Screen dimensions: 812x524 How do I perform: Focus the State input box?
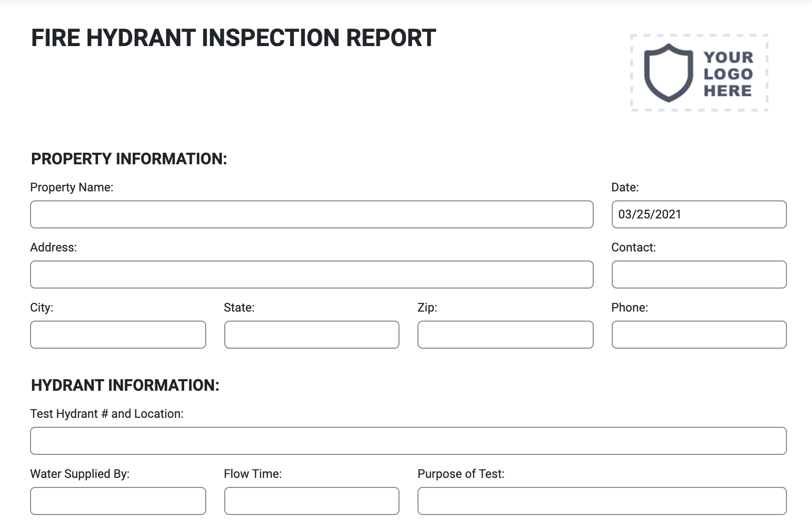[311, 335]
